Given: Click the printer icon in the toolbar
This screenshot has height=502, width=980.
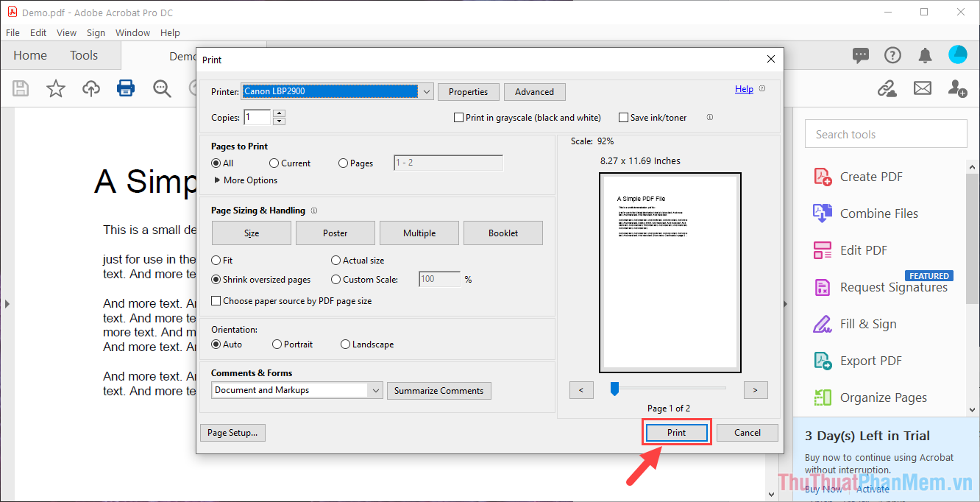Looking at the screenshot, I should click(x=126, y=88).
